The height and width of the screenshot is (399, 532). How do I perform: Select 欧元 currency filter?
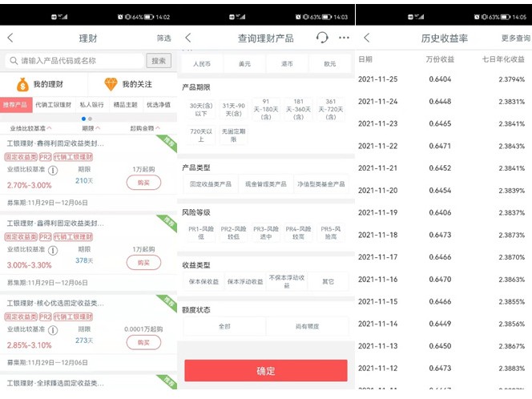tap(329, 64)
